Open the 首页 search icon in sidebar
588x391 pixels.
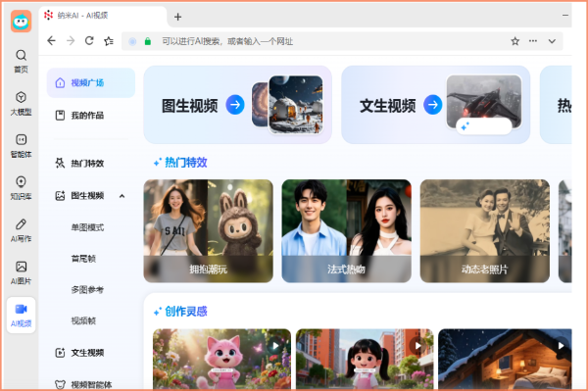click(21, 55)
